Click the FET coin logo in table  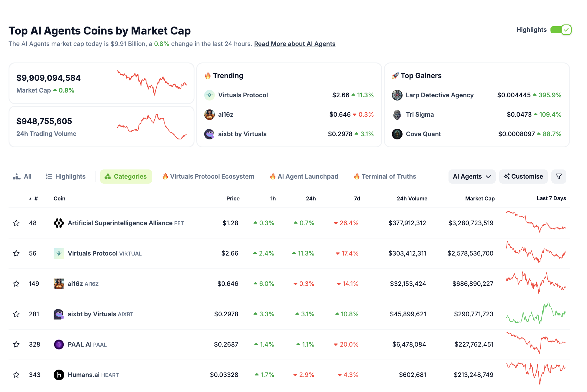coord(59,223)
